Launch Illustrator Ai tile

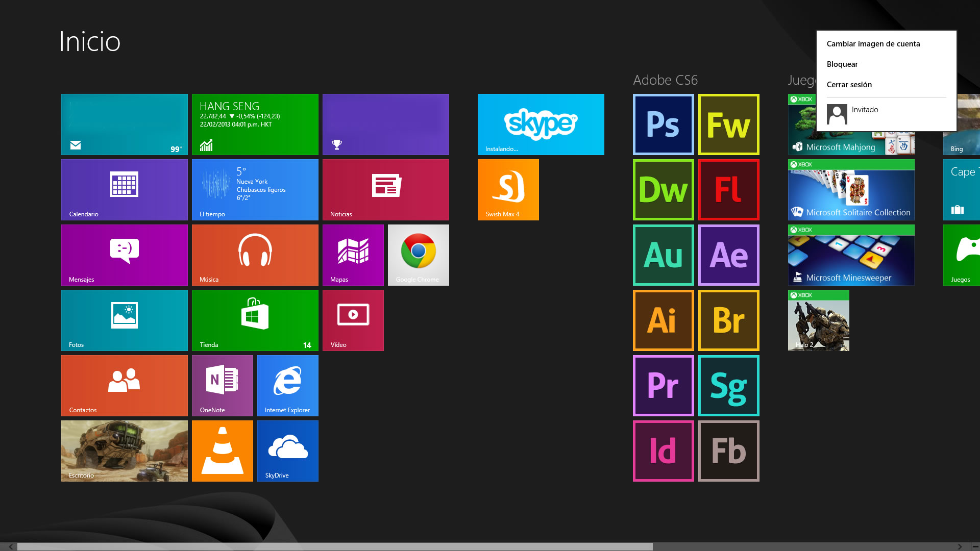(664, 320)
